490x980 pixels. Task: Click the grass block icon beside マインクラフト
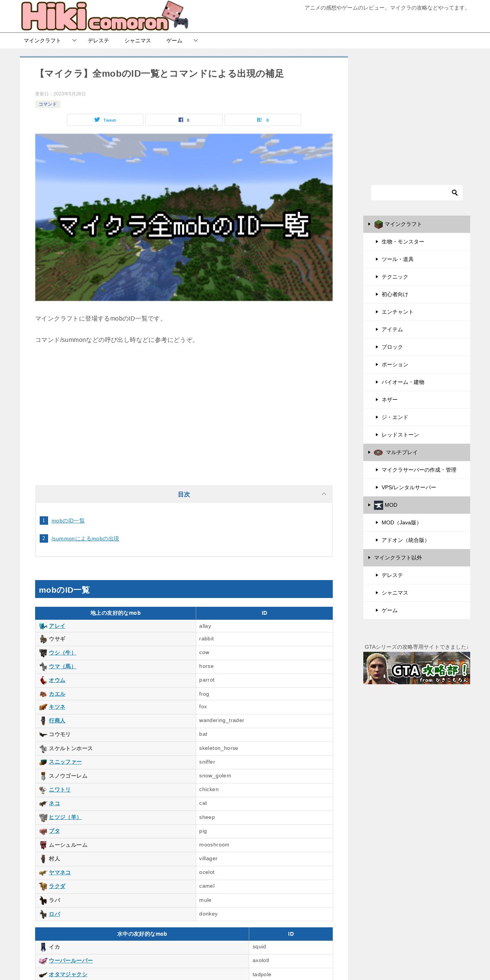378,224
